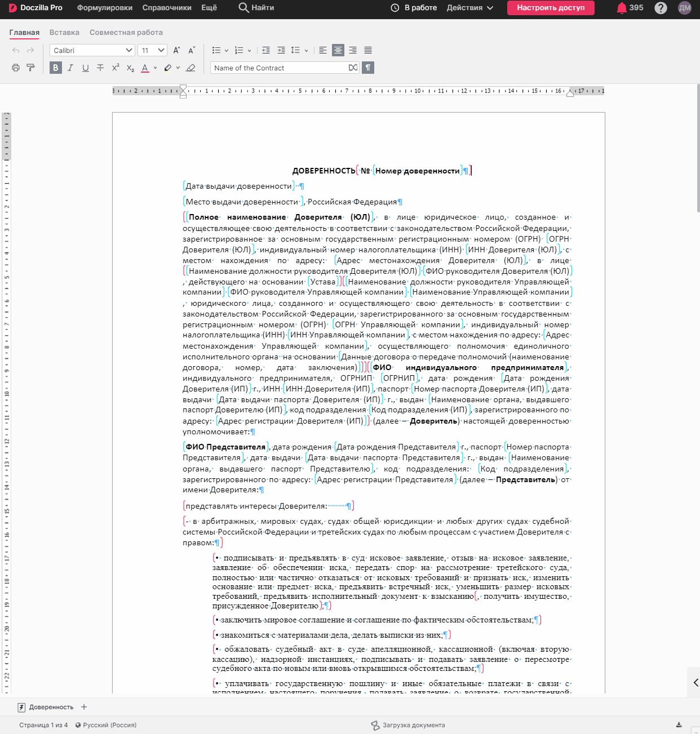700x734 pixels.
Task: Open highlight color dropdown arrow
Action: (x=178, y=68)
